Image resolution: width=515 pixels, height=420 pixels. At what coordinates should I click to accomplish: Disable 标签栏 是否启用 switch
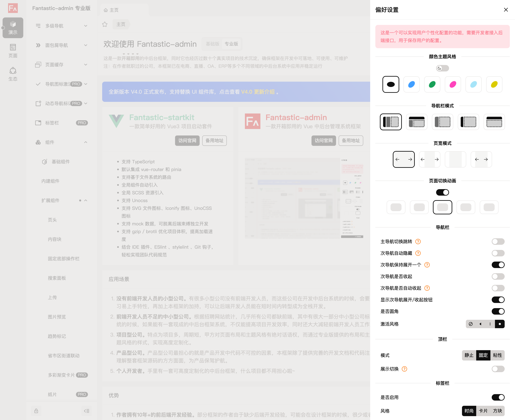(x=498, y=397)
